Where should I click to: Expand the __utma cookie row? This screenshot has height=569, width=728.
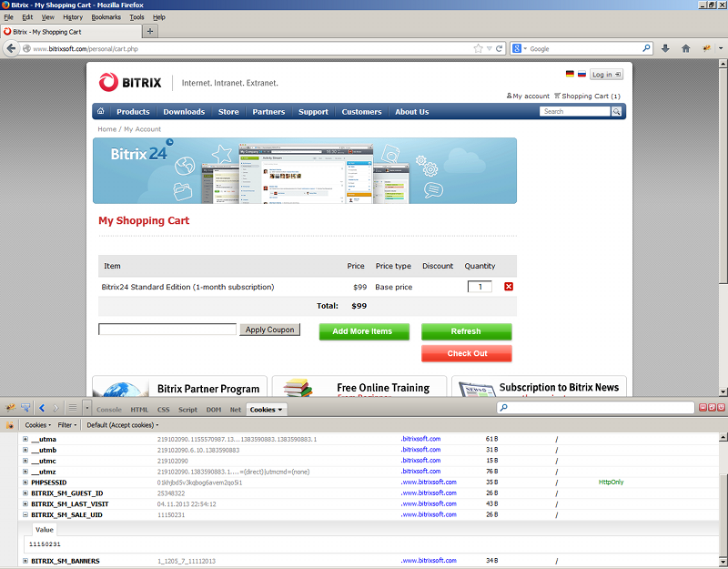click(x=25, y=439)
